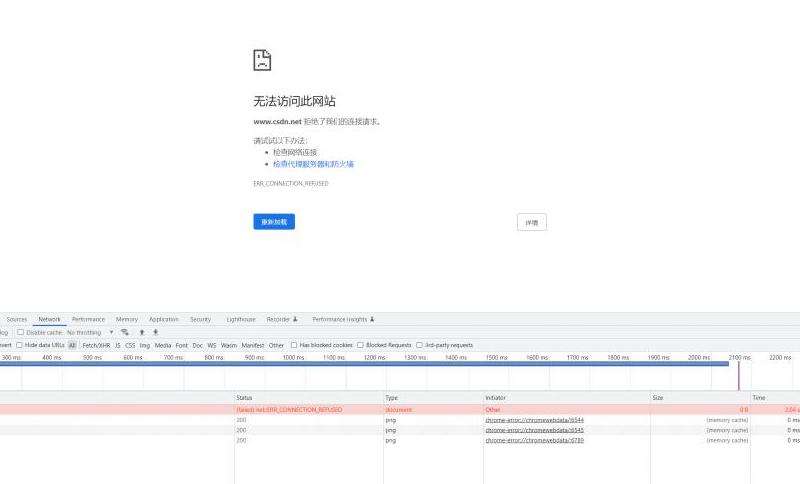Viewport: 800px width, 484px height.
Task: Filter requests by Img
Action: [145, 345]
